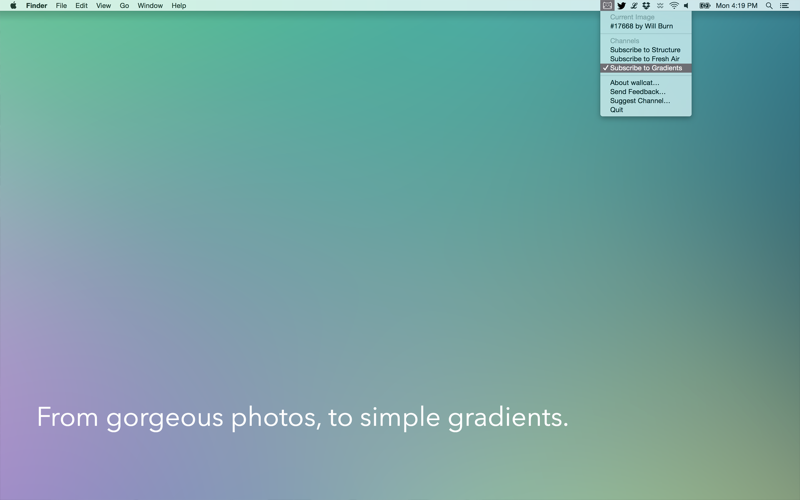Quit Wallcat from the menu
Screen dimensions: 800x500
[x=646, y=110]
